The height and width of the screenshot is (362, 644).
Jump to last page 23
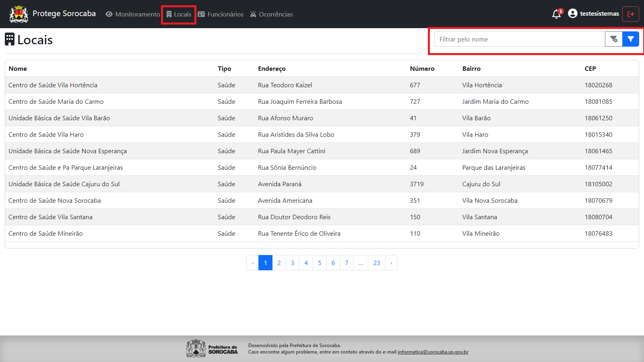click(x=377, y=263)
